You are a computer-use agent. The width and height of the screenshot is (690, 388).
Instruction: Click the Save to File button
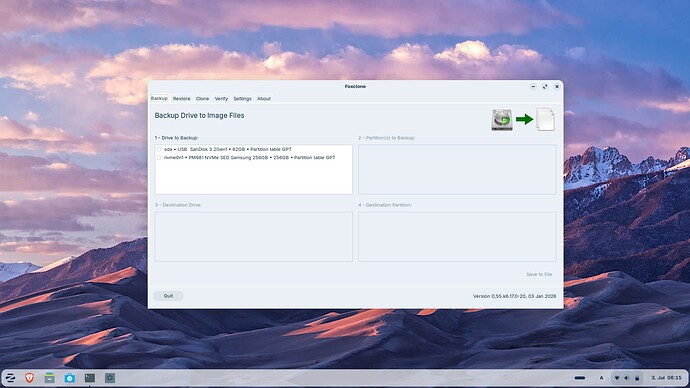coord(539,274)
